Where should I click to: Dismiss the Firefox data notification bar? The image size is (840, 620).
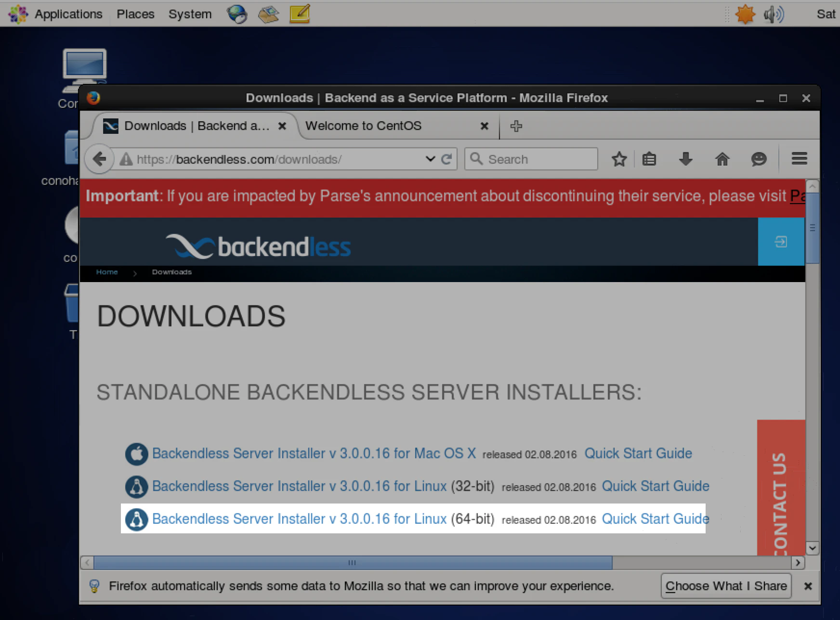click(808, 586)
